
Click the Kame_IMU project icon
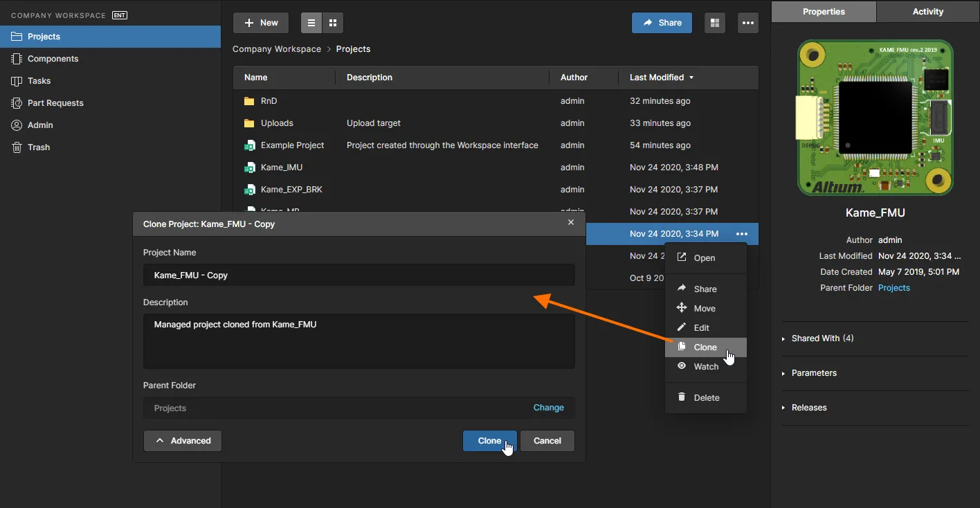point(250,167)
